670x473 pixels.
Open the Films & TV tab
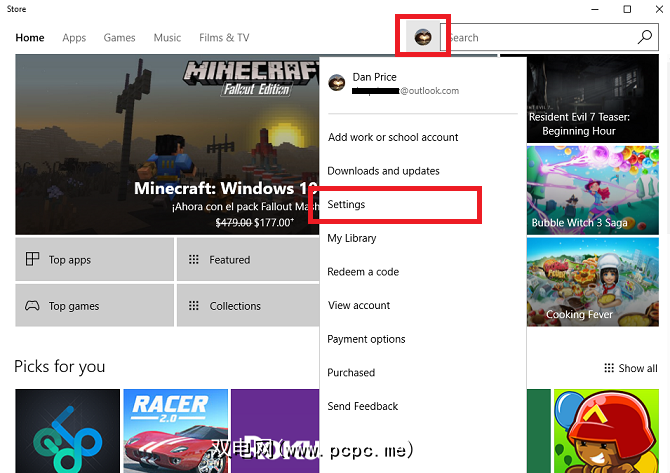click(x=224, y=38)
